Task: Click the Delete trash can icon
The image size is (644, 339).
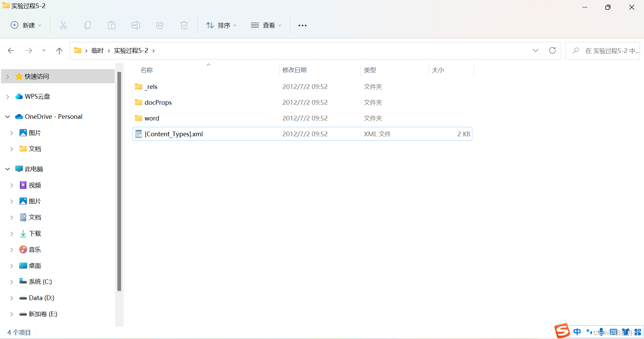Action: click(x=184, y=25)
